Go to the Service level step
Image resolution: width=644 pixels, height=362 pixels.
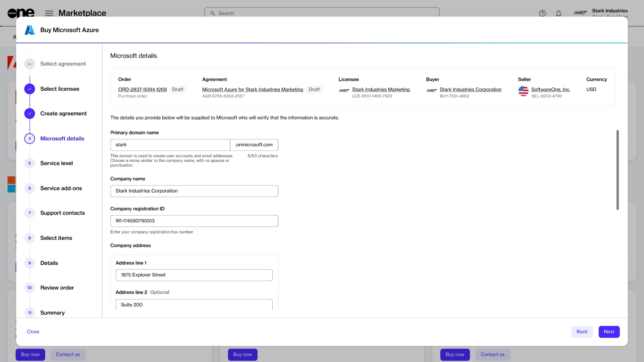tap(56, 163)
